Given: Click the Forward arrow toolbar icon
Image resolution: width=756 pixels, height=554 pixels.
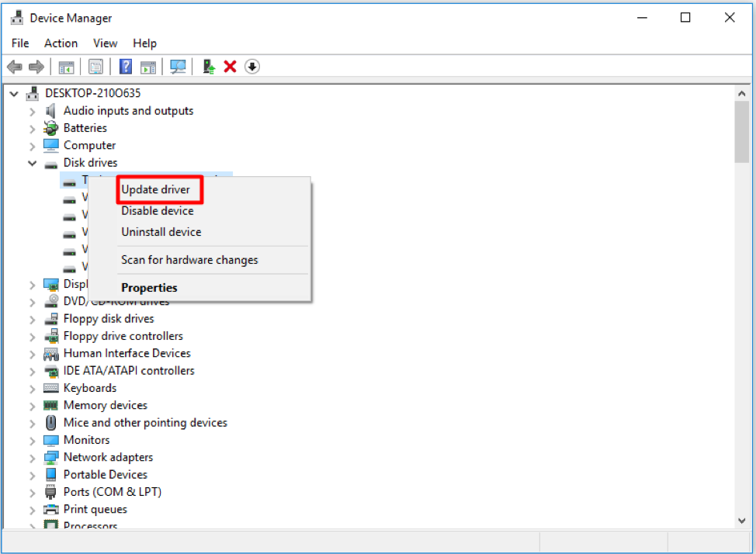Looking at the screenshot, I should coord(36,67).
